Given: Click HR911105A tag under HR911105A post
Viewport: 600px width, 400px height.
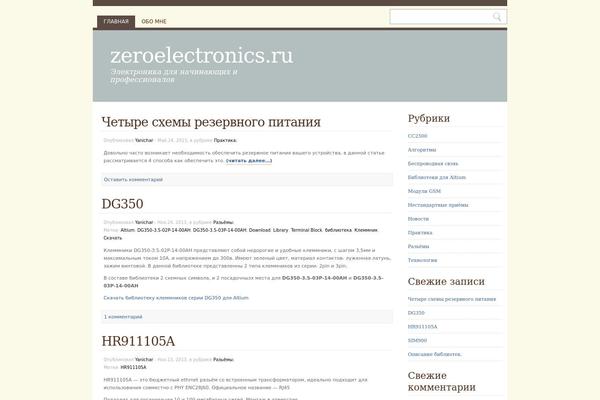Looking at the screenshot, I should 133,367.
